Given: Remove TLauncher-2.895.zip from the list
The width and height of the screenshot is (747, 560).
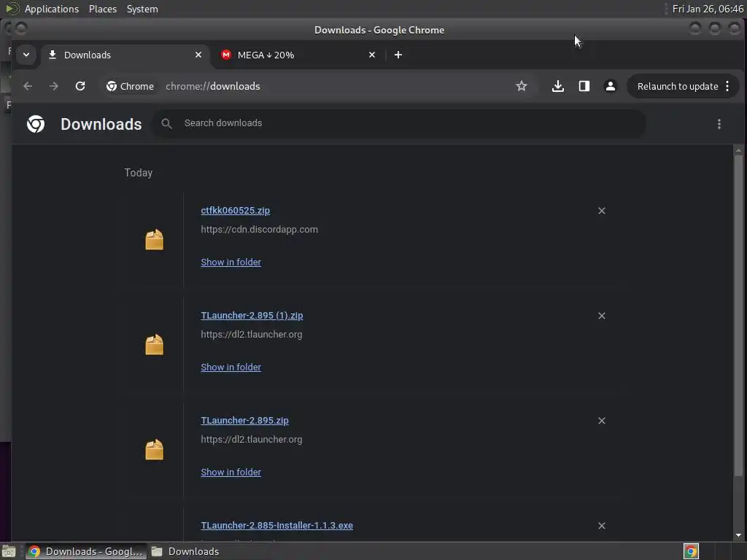Looking at the screenshot, I should 602,421.
